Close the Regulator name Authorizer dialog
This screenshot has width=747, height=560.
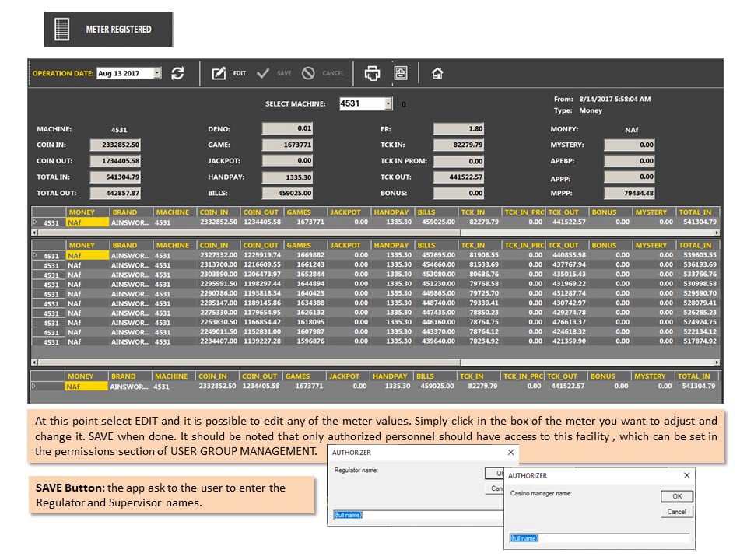510,452
